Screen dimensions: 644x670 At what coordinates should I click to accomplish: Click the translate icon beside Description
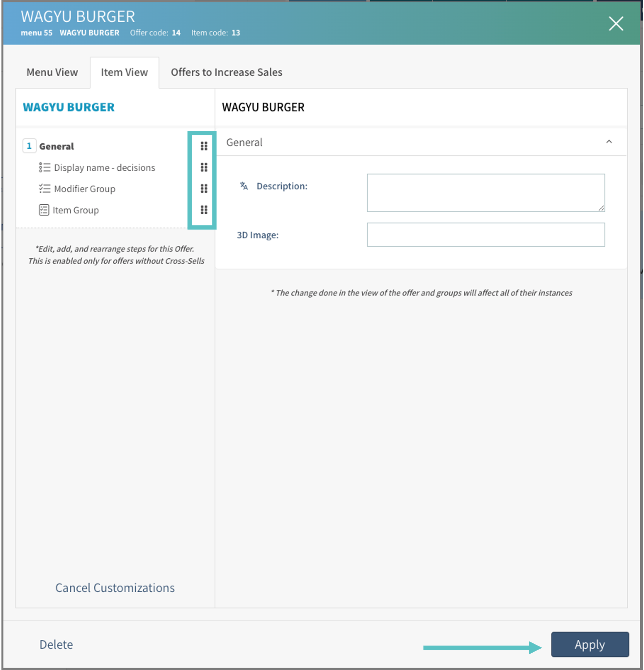[x=244, y=186]
